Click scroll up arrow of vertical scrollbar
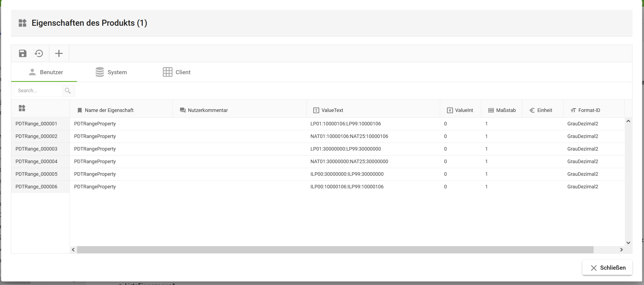Screen dimensions: 644x285 tap(628, 121)
